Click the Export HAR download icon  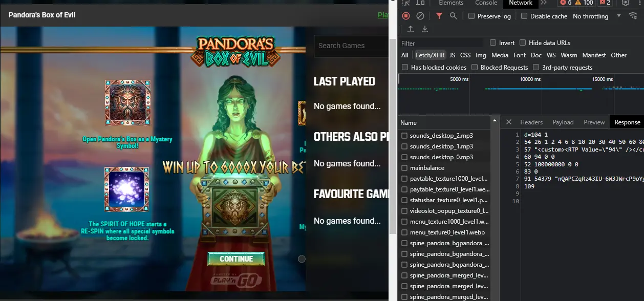tap(424, 29)
